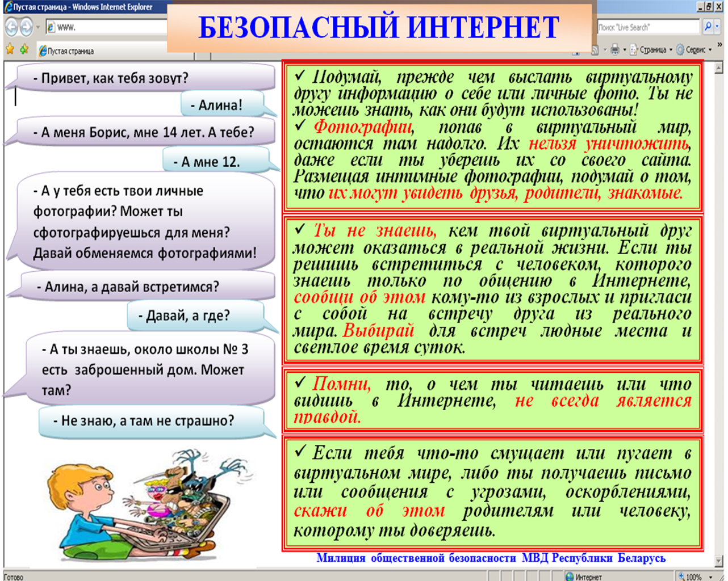Click the 'Готово' status bar text
This screenshot has width=728, height=581.
tap(14, 577)
